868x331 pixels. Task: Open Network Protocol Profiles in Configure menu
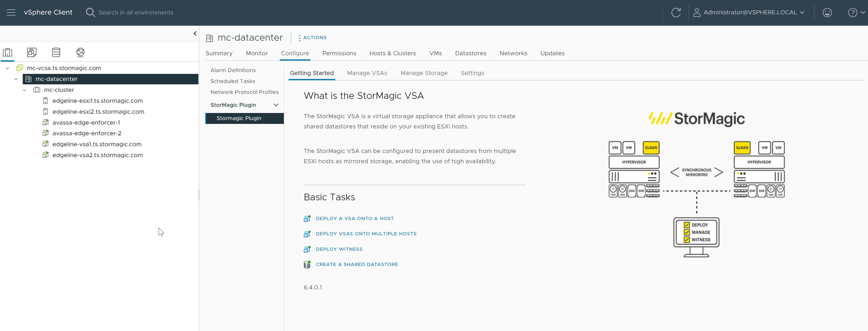pos(244,92)
